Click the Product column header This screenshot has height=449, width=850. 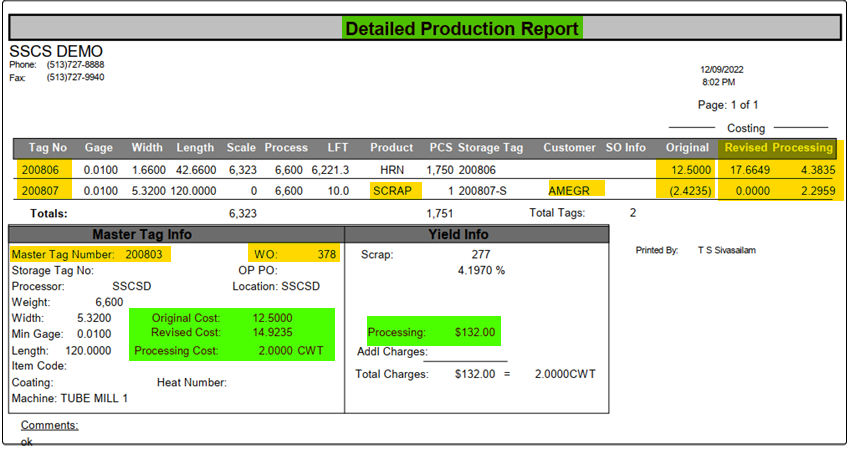coord(391,147)
